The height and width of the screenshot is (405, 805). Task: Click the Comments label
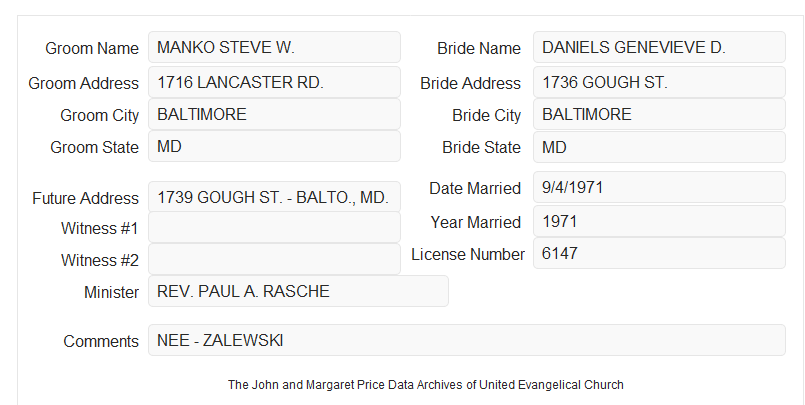(101, 341)
